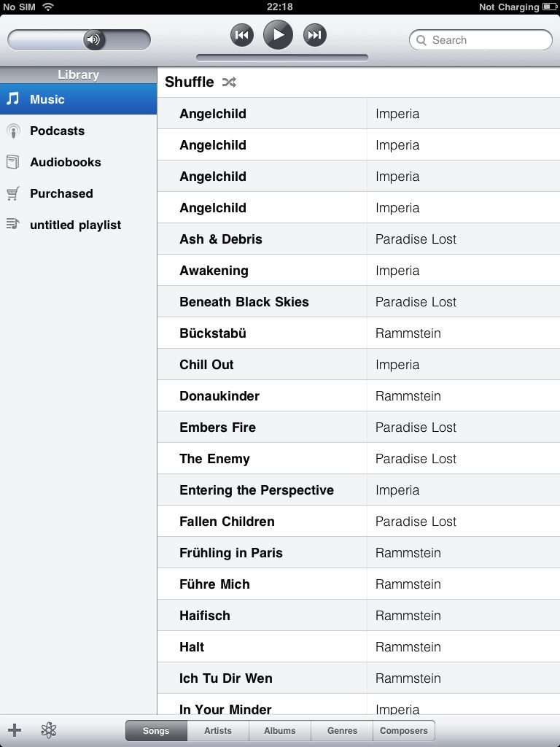Click the playback progress bar
The image size is (560, 747).
(x=282, y=58)
